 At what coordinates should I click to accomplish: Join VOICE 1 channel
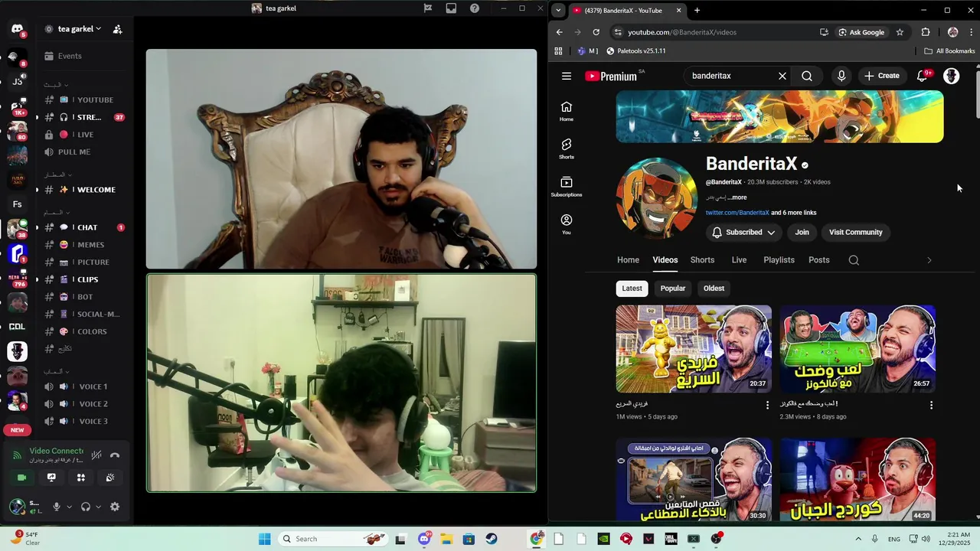point(83,386)
